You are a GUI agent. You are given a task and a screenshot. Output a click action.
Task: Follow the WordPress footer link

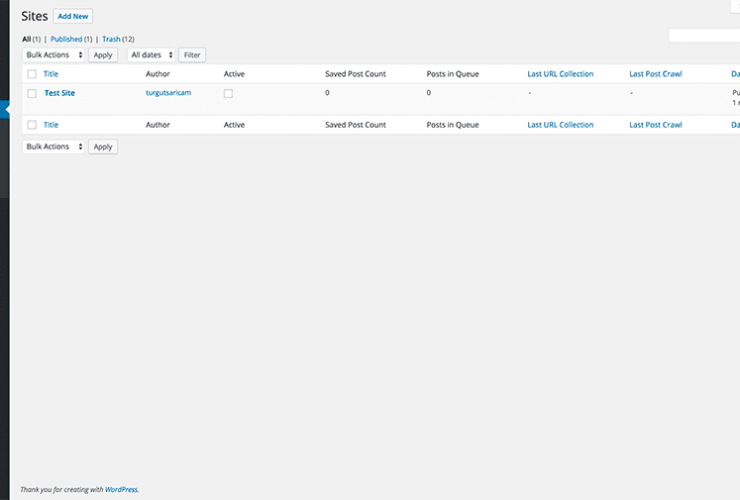[121, 490]
